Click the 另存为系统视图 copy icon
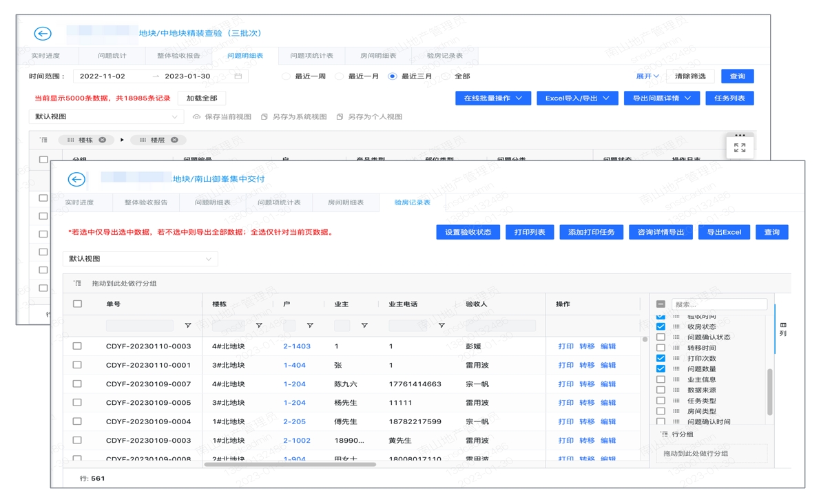Screen dimensions: 821x504 (264, 117)
